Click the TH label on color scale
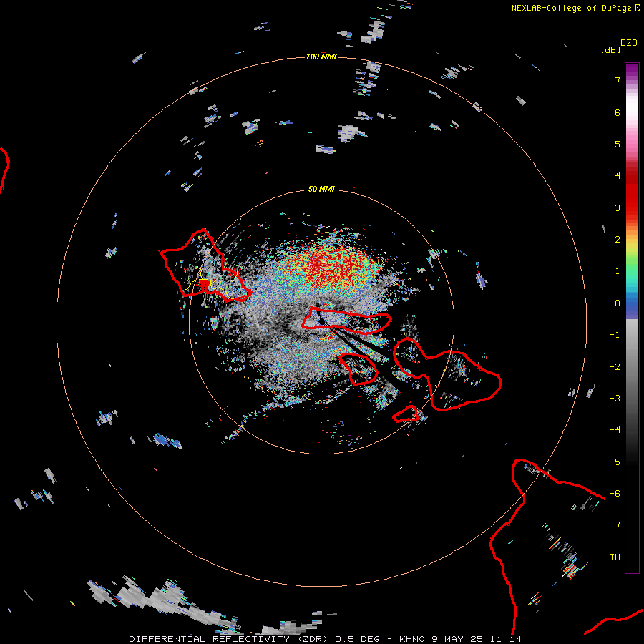Viewport: 644px width, 644px height. tap(615, 557)
